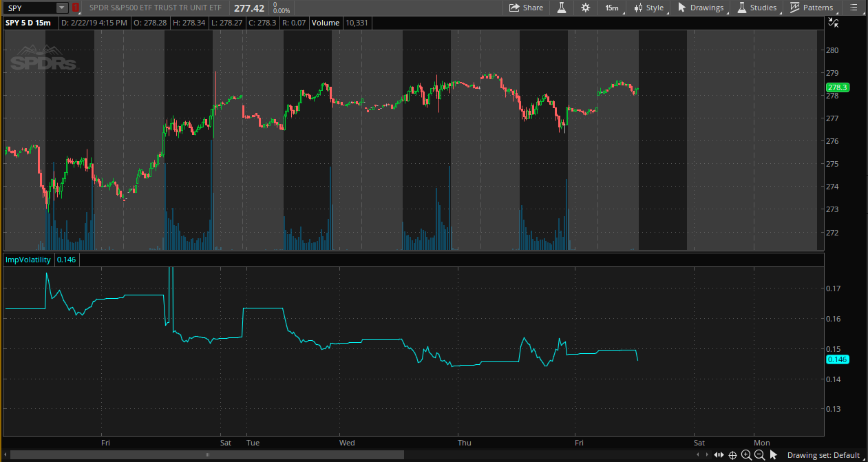868x462 pixels.
Task: Click the zoom out magnifier icon
Action: pyautogui.click(x=759, y=455)
